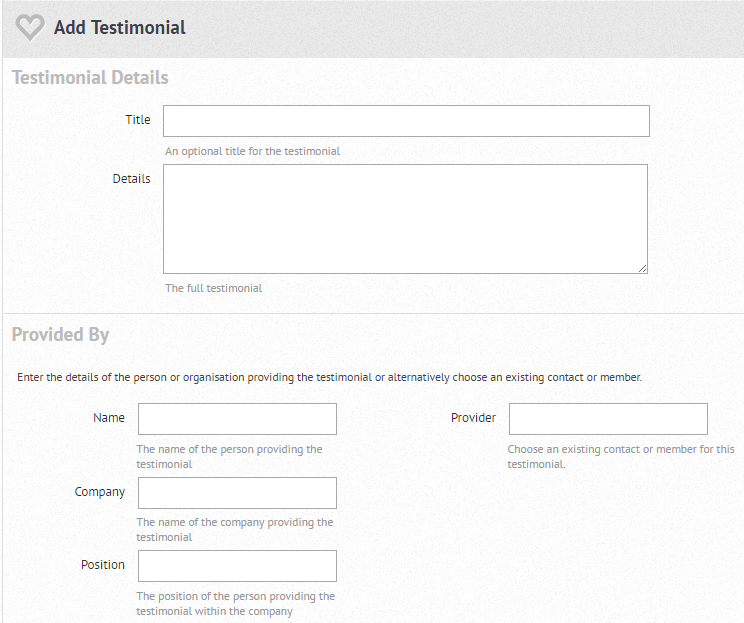Click inside the Details text area
Screen dimensions: 744x623
[x=405, y=218]
